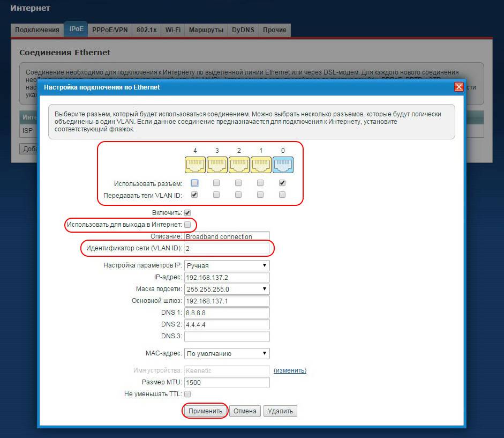Click the '(изменить)' link
Image resolution: width=504 pixels, height=438 pixels.
tap(290, 370)
